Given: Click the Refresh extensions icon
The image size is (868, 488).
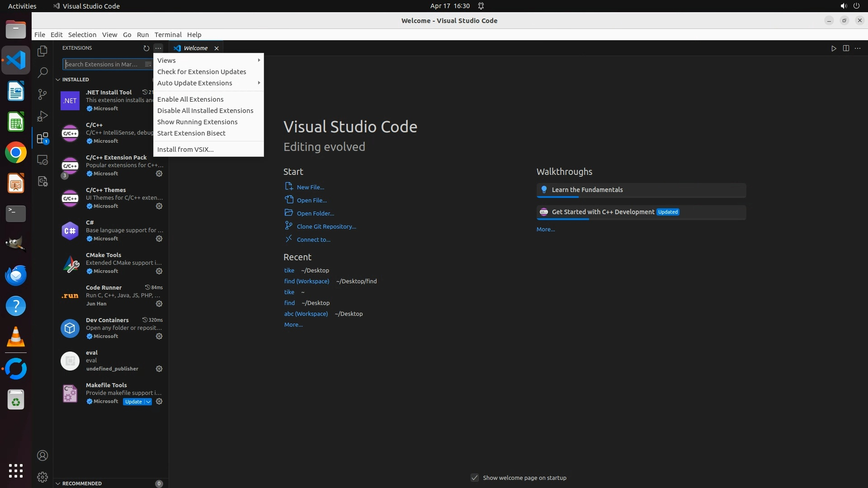Looking at the screenshot, I should click(x=146, y=48).
